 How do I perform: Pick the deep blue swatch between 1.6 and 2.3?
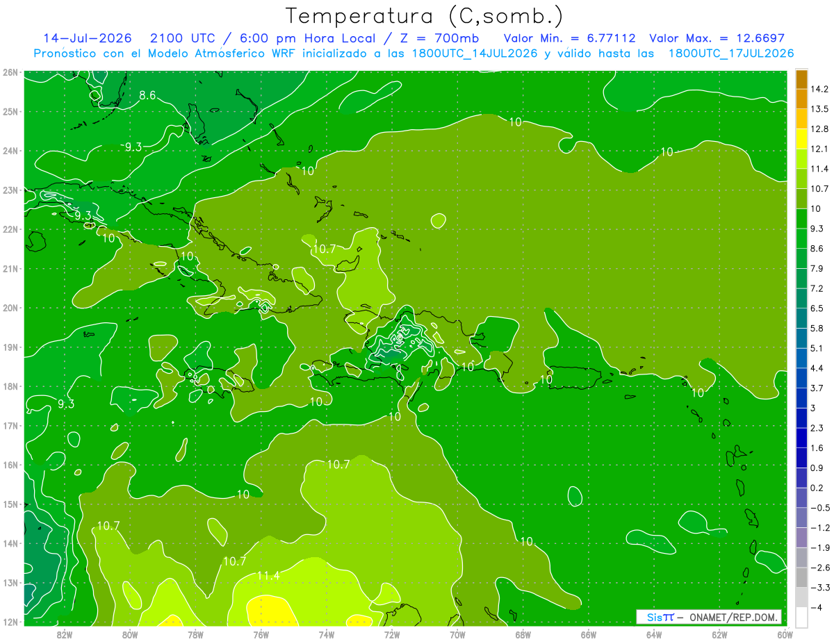(801, 438)
